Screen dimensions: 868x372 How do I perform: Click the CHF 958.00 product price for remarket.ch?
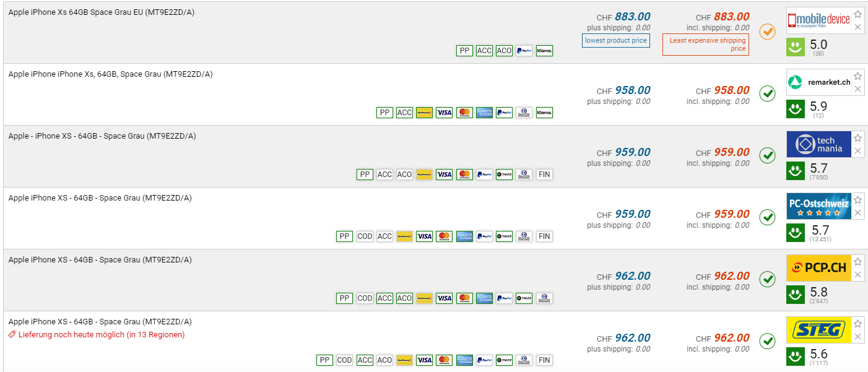pyautogui.click(x=632, y=90)
